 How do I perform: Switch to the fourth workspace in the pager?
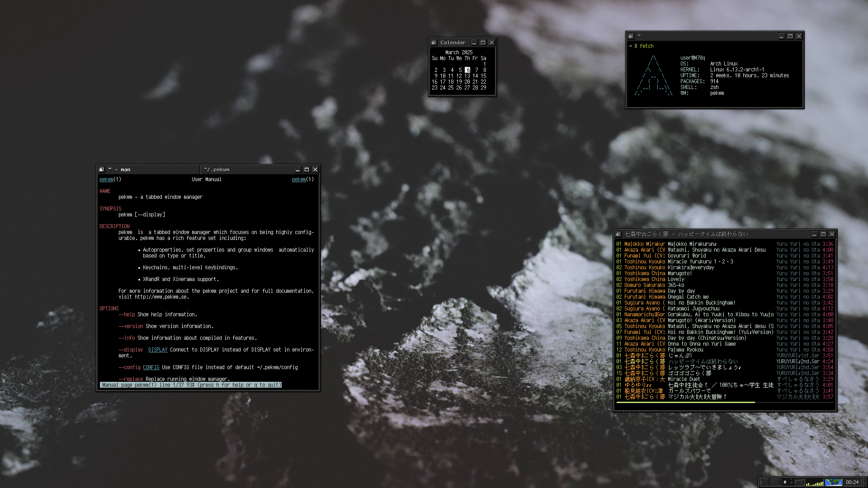tap(799, 482)
